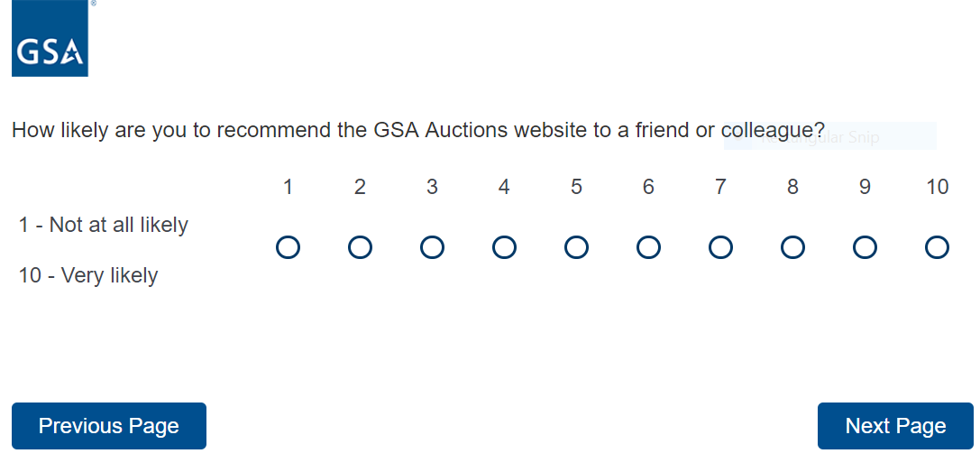Click the column number label "1"
This screenshot has height=472, width=980.
[x=288, y=187]
